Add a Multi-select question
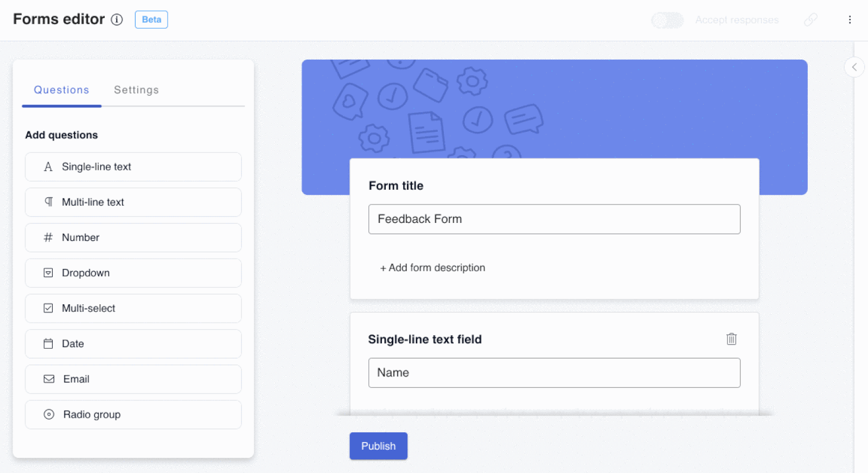 tap(133, 309)
